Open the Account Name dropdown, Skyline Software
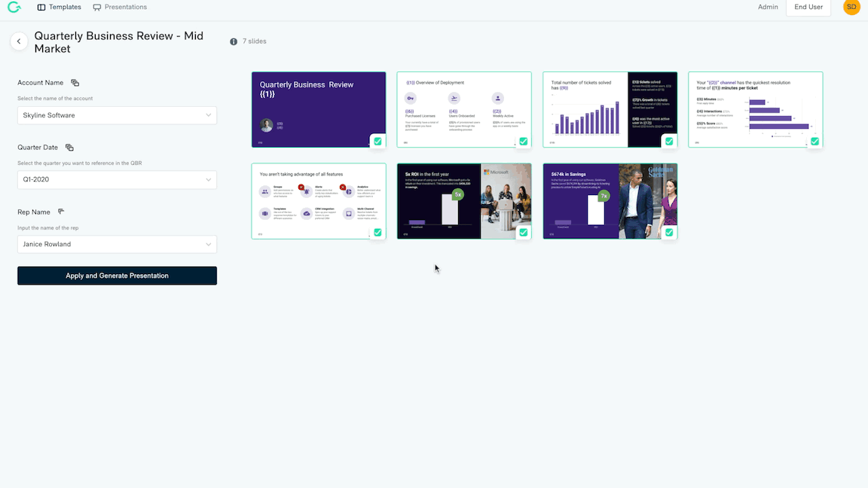The width and height of the screenshot is (868, 488). coord(117,115)
